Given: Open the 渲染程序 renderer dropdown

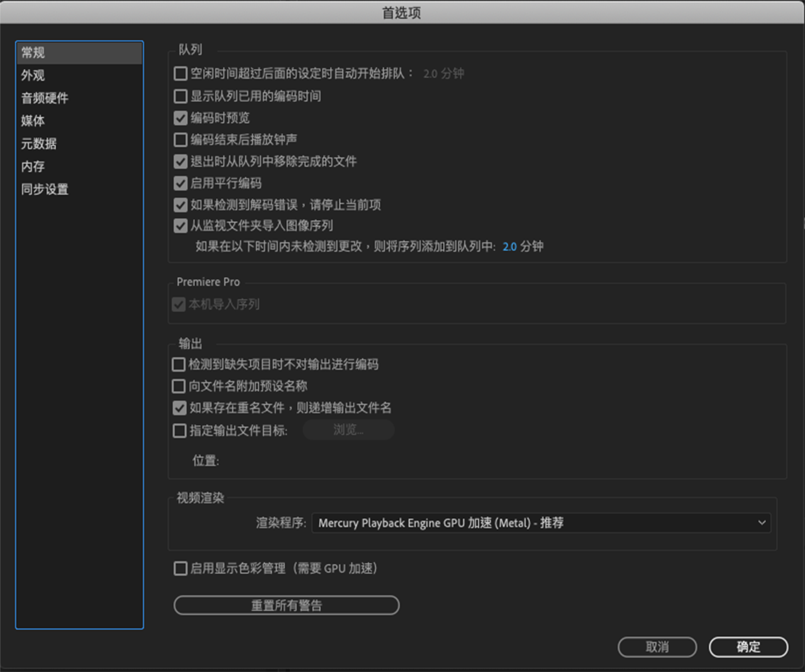Looking at the screenshot, I should [x=542, y=522].
